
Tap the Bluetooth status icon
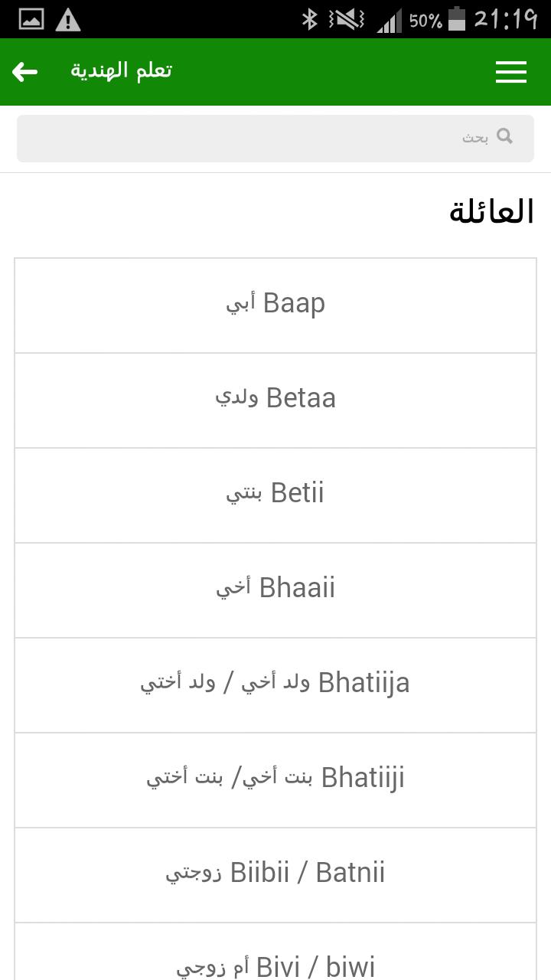[309, 19]
